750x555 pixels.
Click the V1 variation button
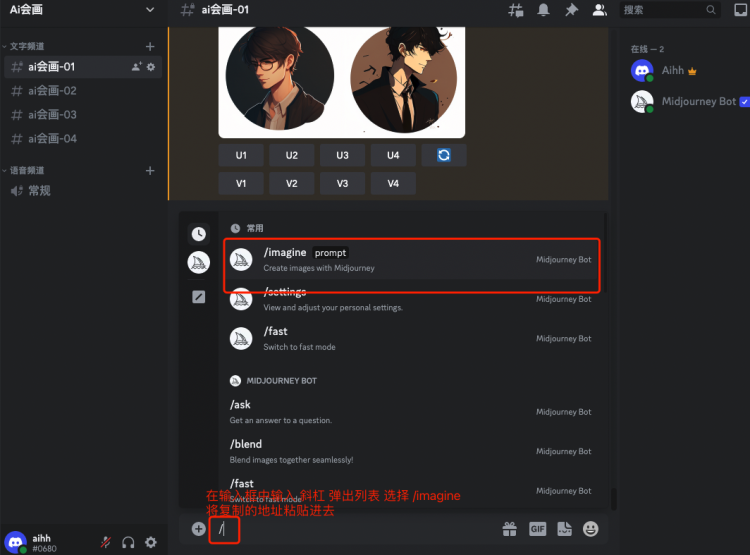tap(241, 184)
